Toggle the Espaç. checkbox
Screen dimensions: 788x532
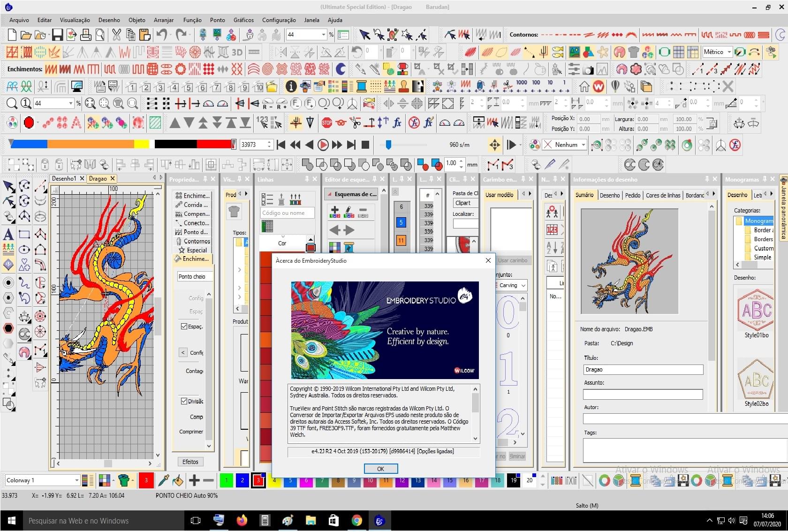click(x=184, y=327)
